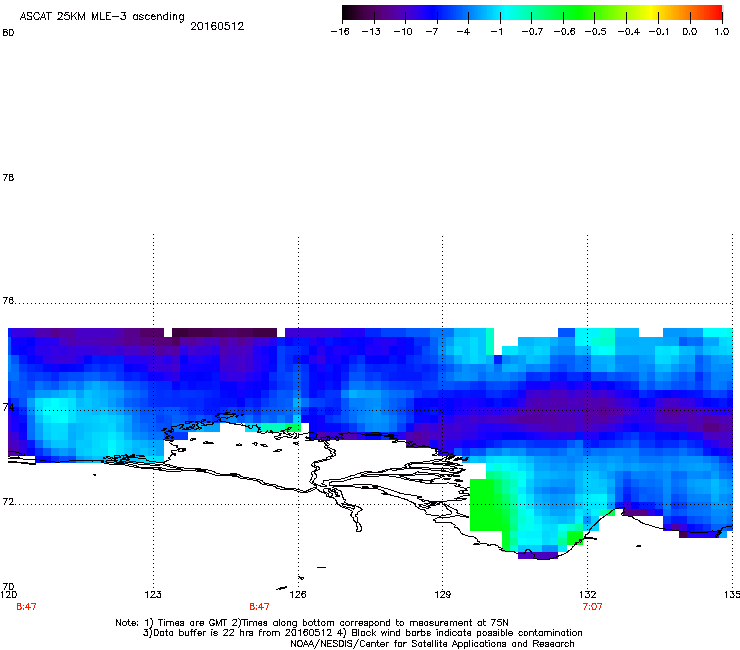Click color scale label "1.0"
The width and height of the screenshot is (740, 650).
(x=722, y=32)
